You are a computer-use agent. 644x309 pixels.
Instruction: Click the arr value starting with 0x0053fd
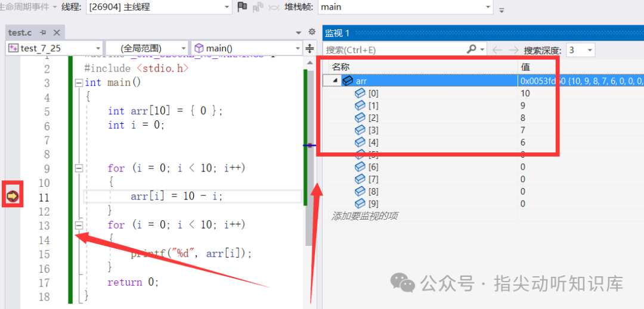[582, 81]
